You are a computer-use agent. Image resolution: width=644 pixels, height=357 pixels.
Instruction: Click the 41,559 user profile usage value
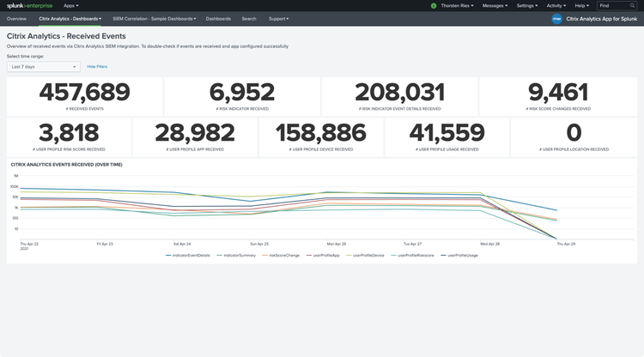point(447,132)
